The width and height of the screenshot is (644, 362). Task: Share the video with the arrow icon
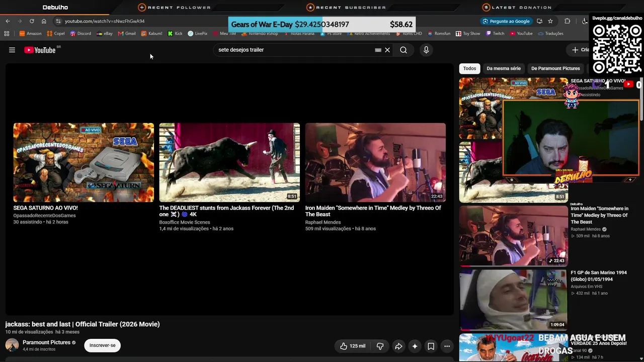398,346
